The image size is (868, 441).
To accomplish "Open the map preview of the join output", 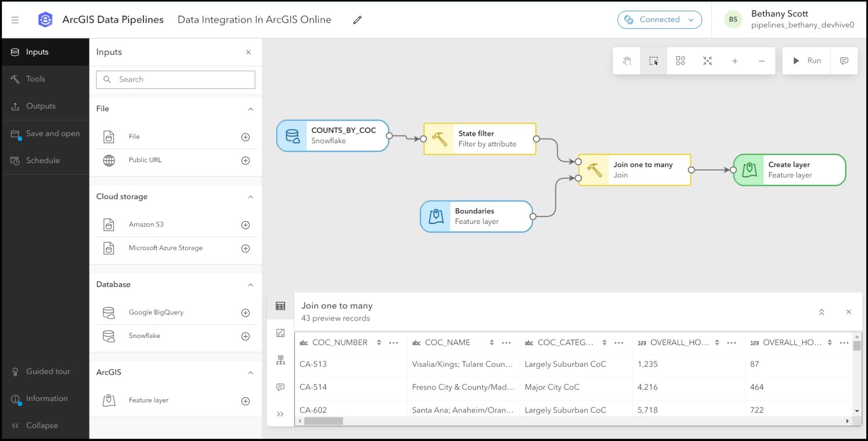I will coord(280,333).
